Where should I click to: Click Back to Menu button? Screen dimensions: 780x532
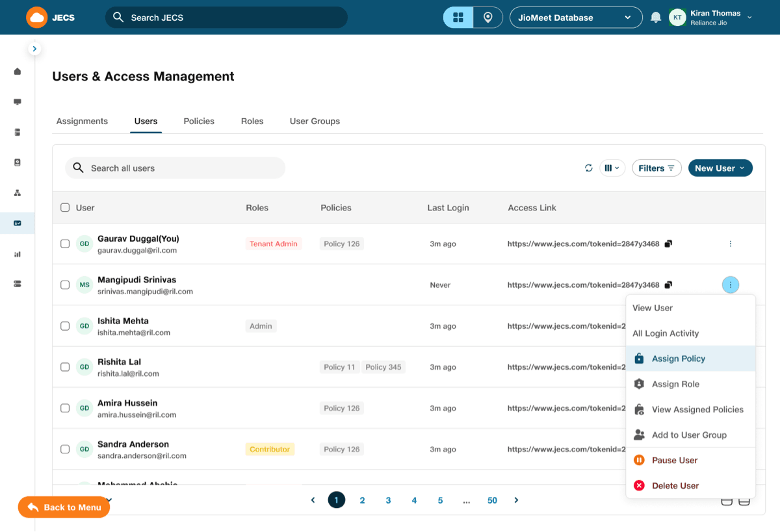pos(64,507)
